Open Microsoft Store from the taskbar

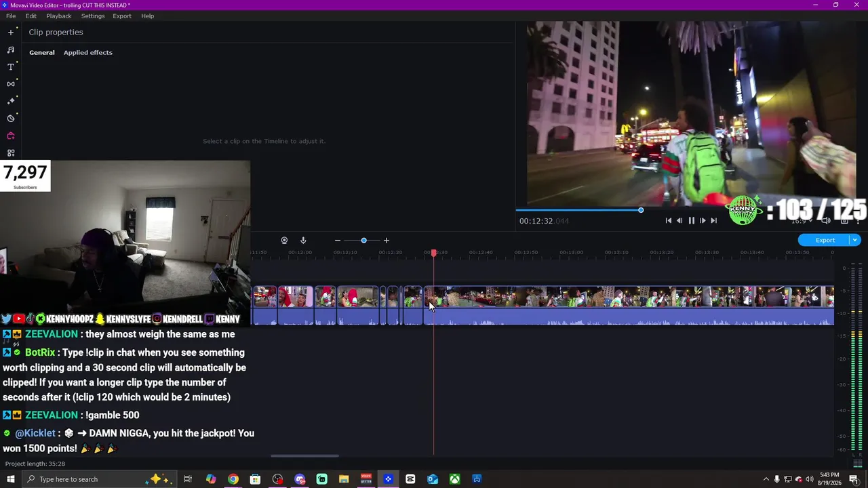pyautogui.click(x=255, y=479)
